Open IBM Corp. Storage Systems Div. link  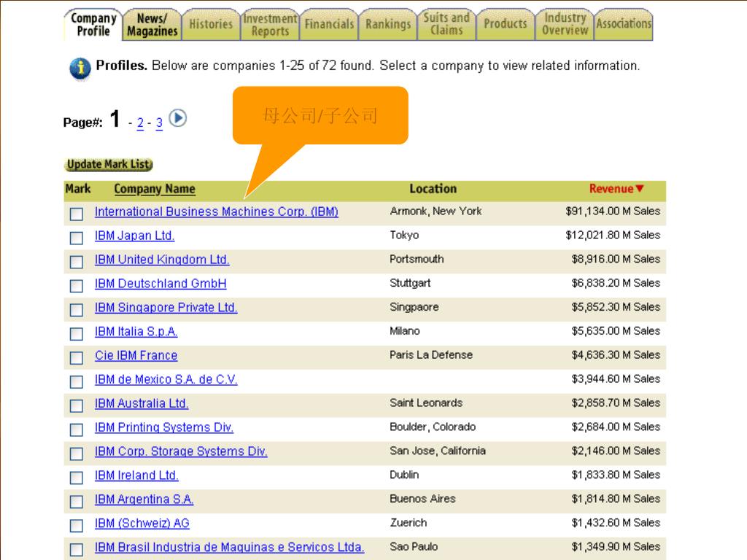181,451
